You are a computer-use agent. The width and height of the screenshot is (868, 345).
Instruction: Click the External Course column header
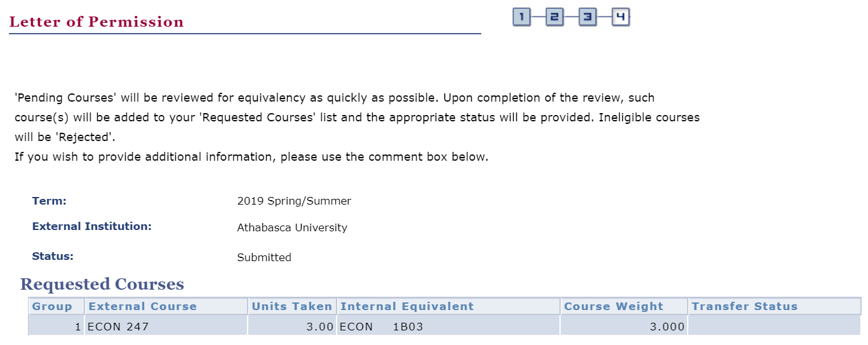tap(143, 306)
